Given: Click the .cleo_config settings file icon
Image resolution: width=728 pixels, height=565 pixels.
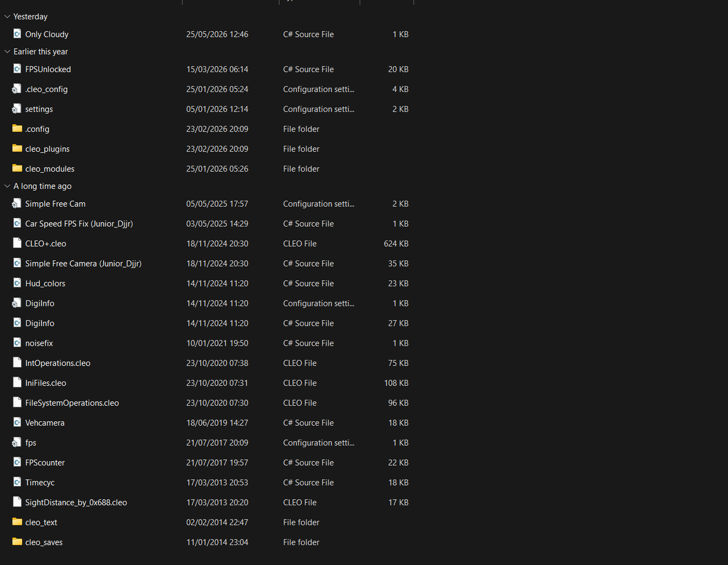Looking at the screenshot, I should [17, 89].
